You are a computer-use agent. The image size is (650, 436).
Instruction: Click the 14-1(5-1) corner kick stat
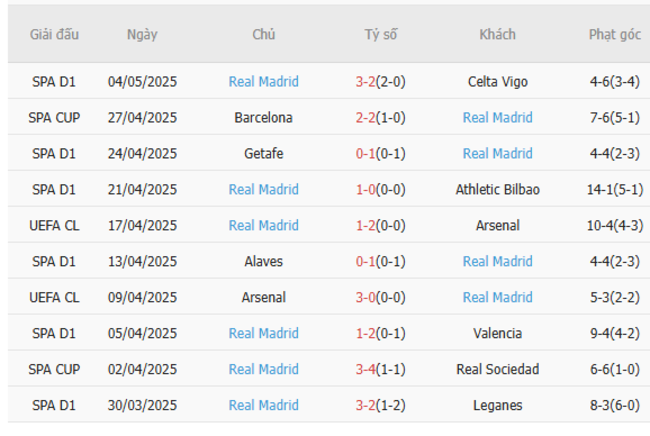[x=614, y=190]
